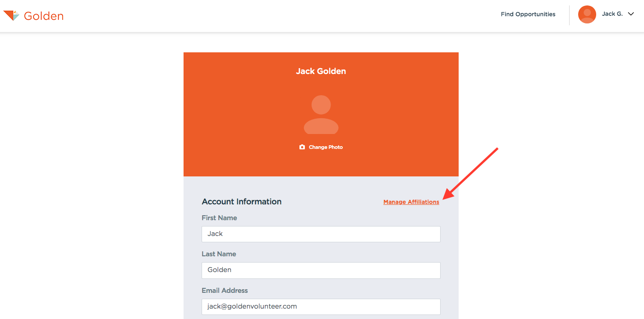Click the camera icon beside Change Photo

pos(302,147)
